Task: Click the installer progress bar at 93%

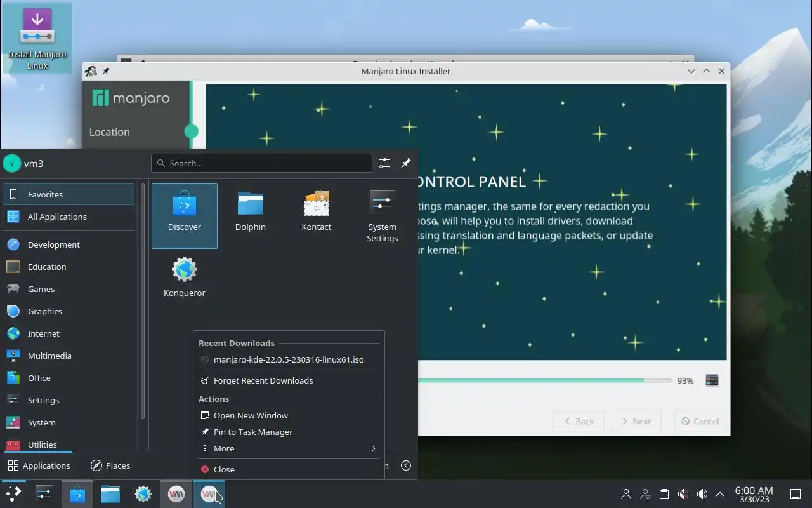Action: click(545, 380)
